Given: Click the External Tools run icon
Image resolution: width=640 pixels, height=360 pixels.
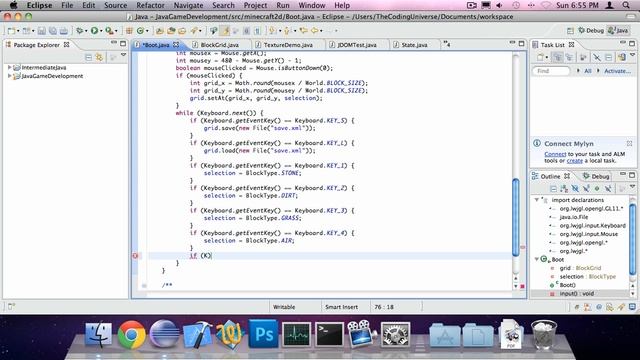Looking at the screenshot, I should (109, 31).
